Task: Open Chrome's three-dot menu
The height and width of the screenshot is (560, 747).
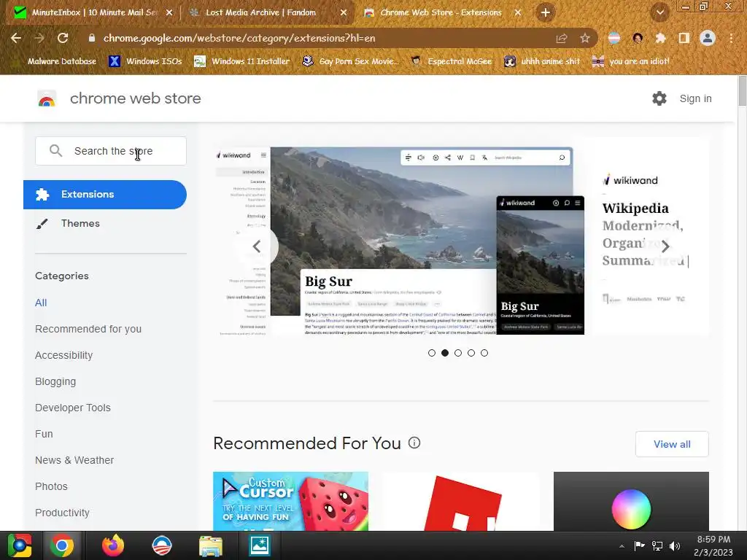Action: pos(731,38)
